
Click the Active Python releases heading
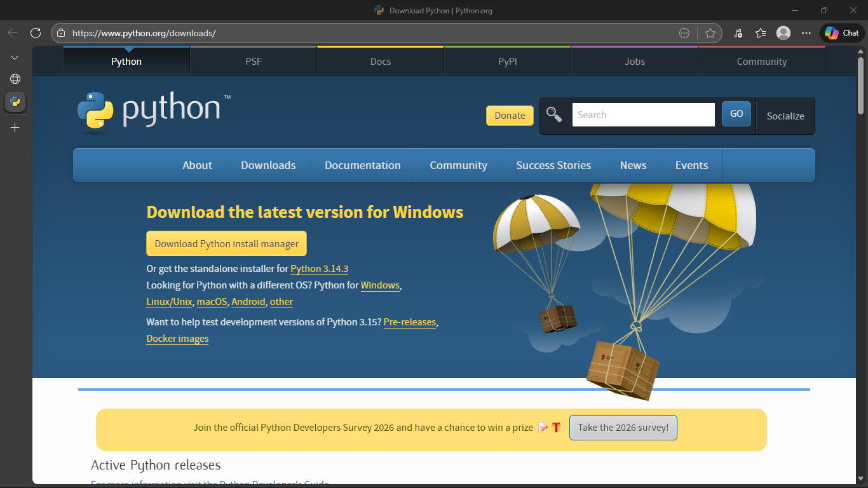pyautogui.click(x=156, y=465)
